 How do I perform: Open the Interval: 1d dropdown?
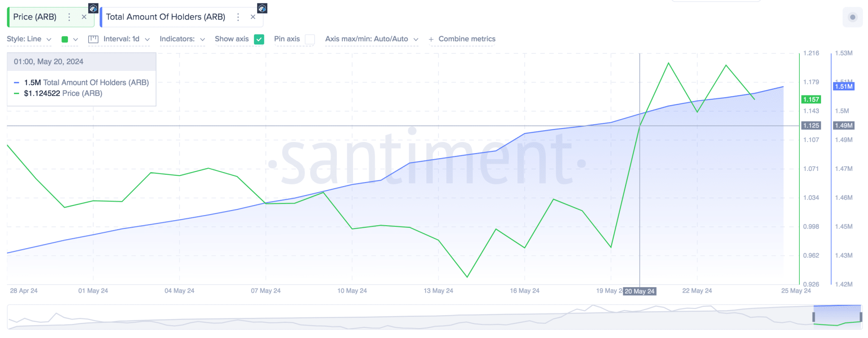[x=126, y=39]
